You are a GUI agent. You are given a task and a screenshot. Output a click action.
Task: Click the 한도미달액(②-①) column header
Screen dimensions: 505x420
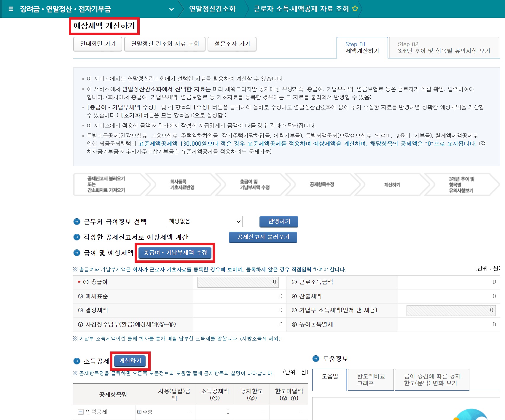[289, 394]
